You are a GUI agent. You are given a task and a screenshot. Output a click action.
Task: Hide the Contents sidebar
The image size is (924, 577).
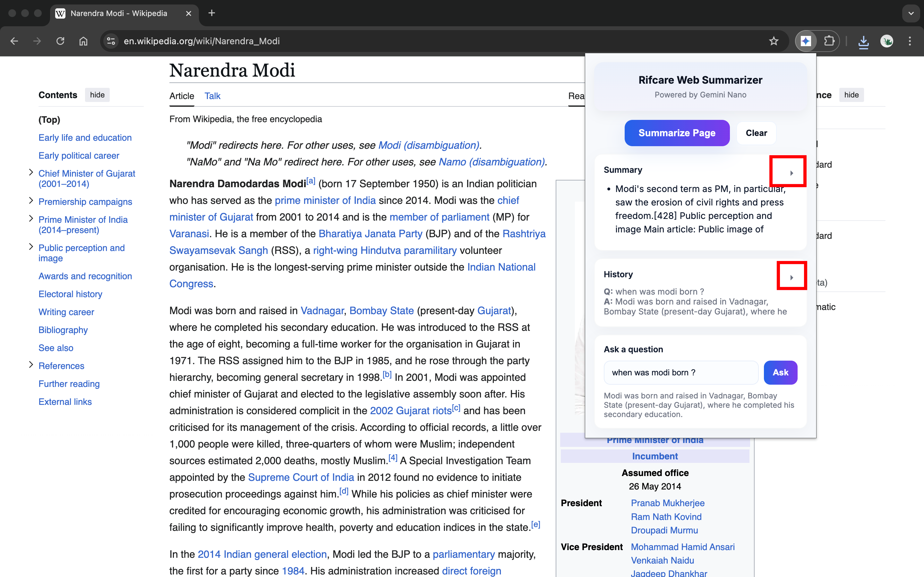[97, 95]
